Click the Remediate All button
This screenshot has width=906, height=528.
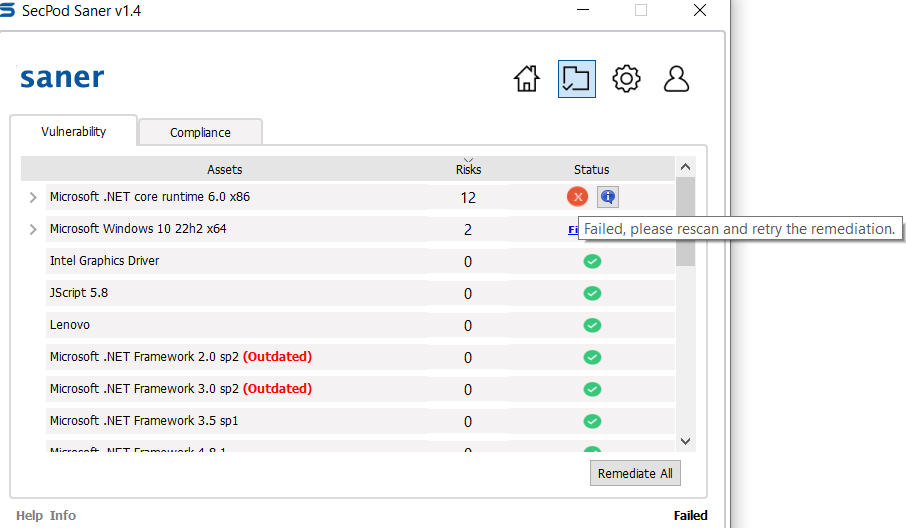(x=635, y=473)
